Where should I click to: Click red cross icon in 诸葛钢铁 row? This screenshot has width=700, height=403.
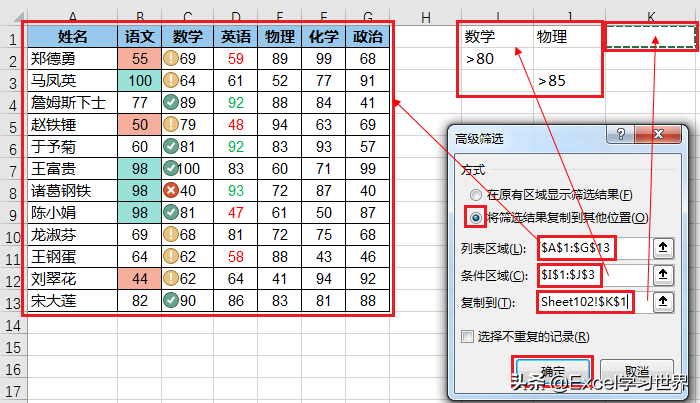(171, 190)
